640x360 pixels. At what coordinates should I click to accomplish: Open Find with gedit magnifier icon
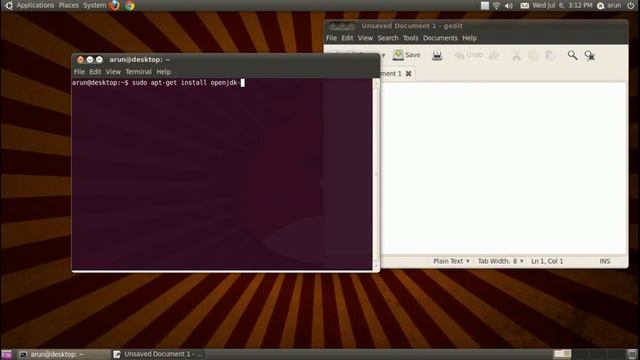click(x=572, y=55)
